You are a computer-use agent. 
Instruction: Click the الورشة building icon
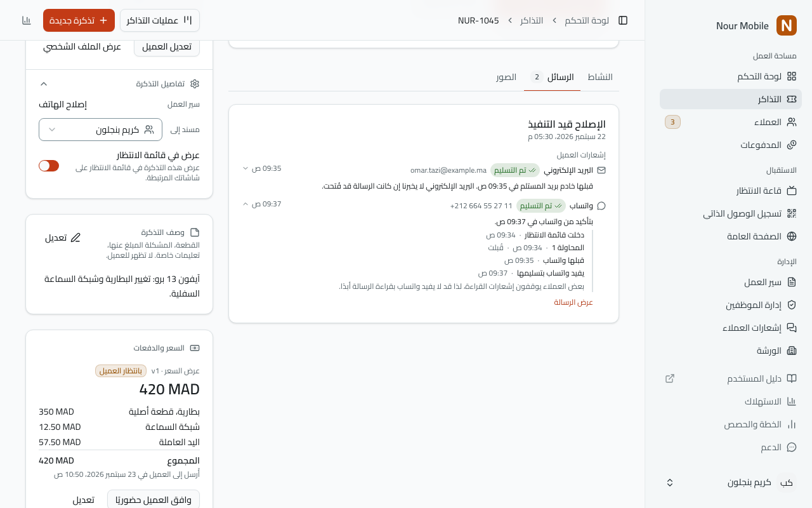(x=792, y=351)
